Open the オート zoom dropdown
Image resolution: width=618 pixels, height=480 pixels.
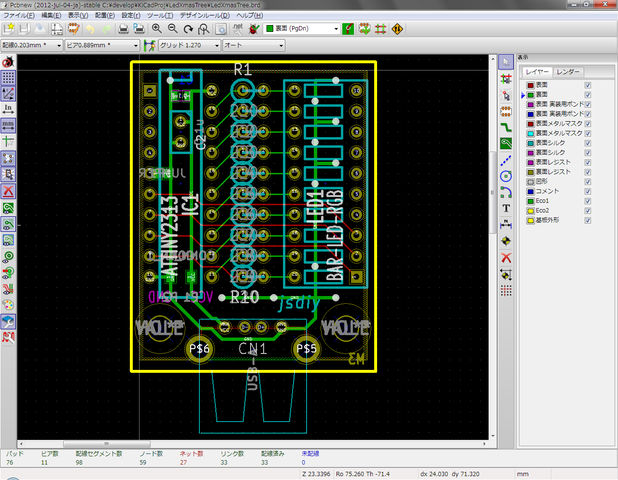coord(253,45)
